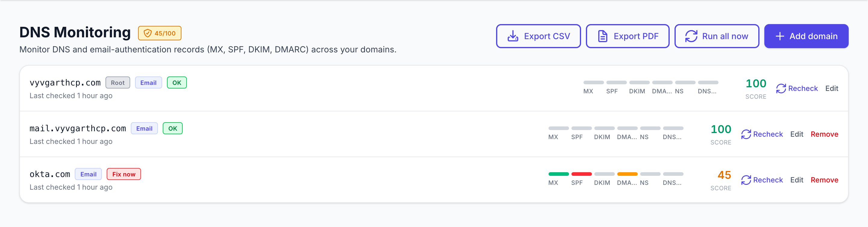Click the Run all now refresh icon
Viewport: 868px width, 227px height.
(x=691, y=36)
